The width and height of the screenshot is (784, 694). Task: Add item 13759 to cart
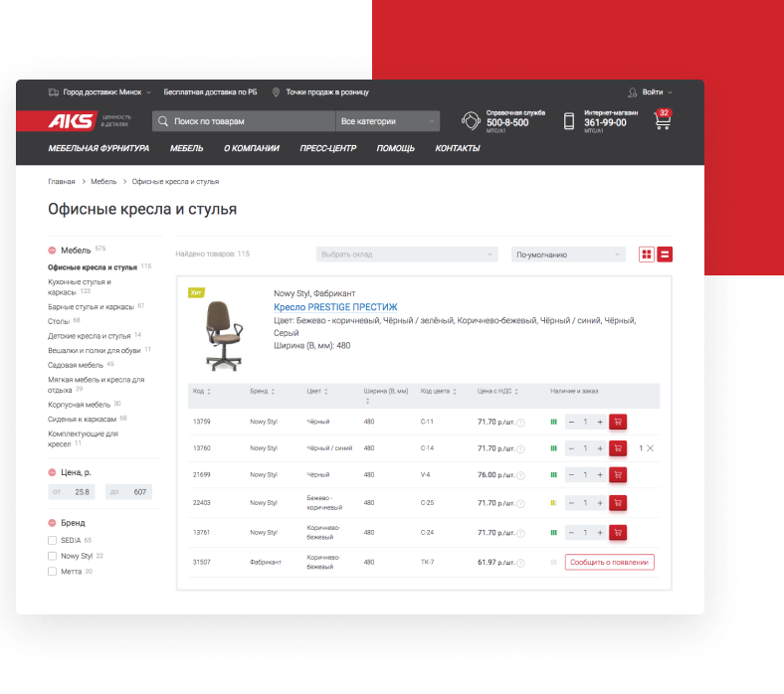[618, 422]
